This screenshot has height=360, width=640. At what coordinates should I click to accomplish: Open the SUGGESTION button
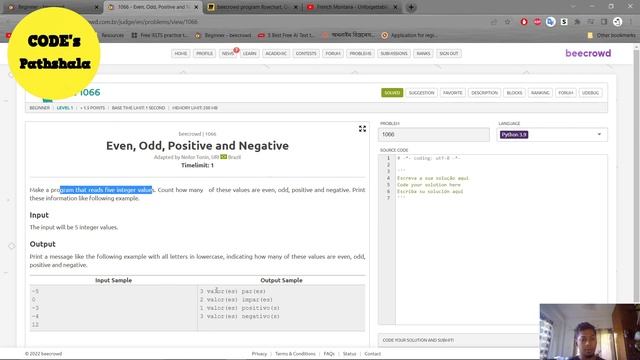[421, 93]
